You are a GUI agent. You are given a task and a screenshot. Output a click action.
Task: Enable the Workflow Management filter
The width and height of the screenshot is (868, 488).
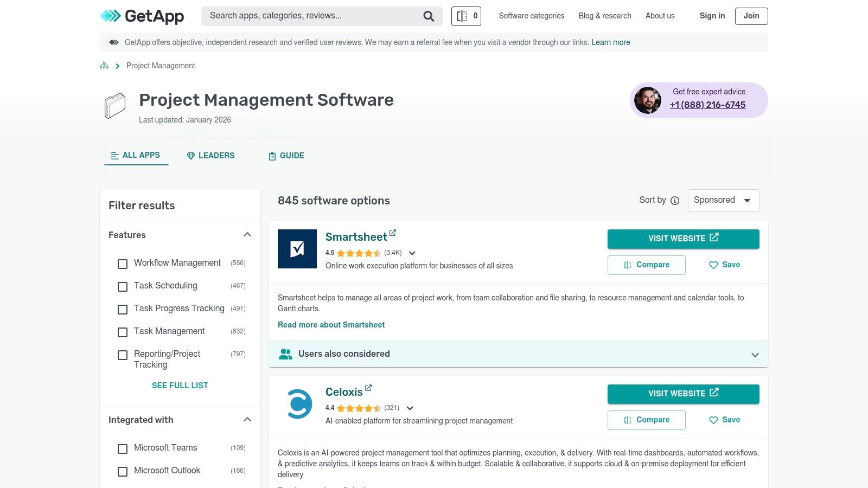click(122, 264)
